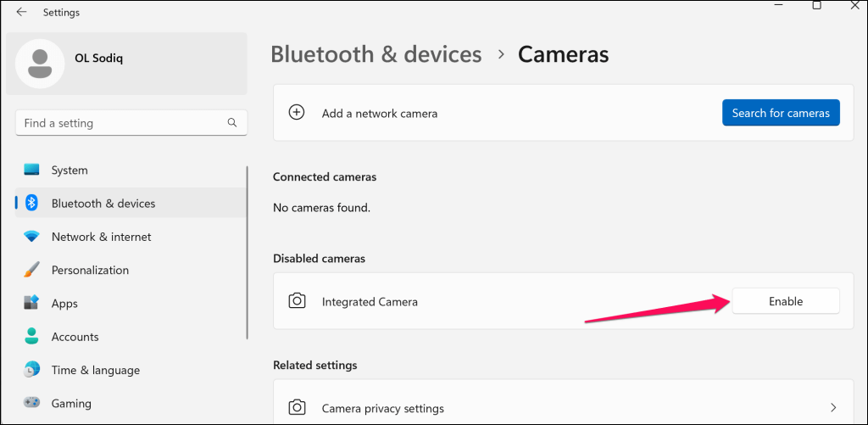Select System in the sidebar menu
The width and height of the screenshot is (868, 425).
pyautogui.click(x=70, y=171)
